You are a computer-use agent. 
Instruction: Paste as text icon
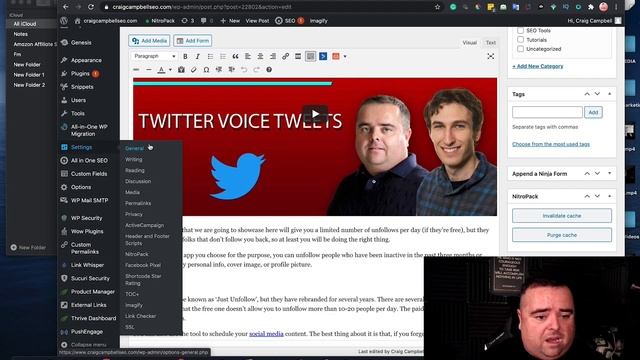pyautogui.click(x=181, y=70)
